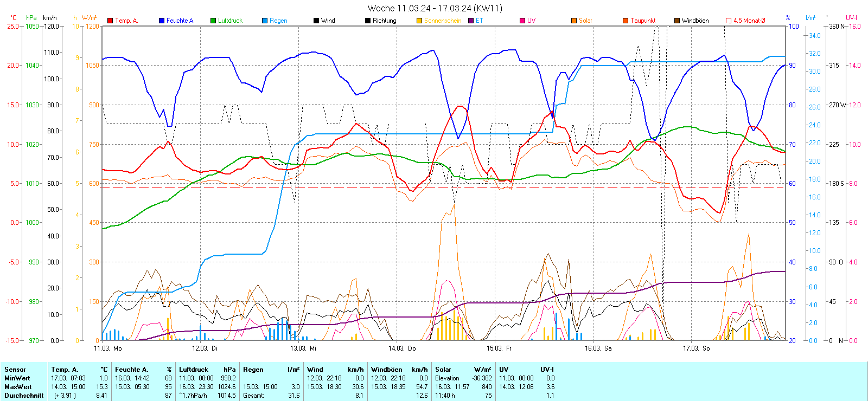This screenshot has width=868, height=401.
Task: Click the 'Richtung' legend label
Action: (x=385, y=21)
